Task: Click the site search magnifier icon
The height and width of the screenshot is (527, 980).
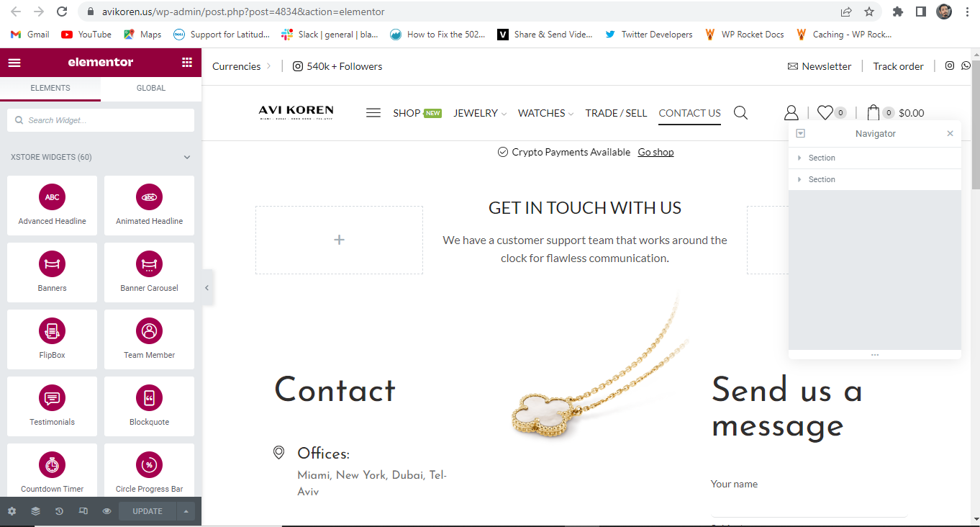Action: tap(740, 113)
